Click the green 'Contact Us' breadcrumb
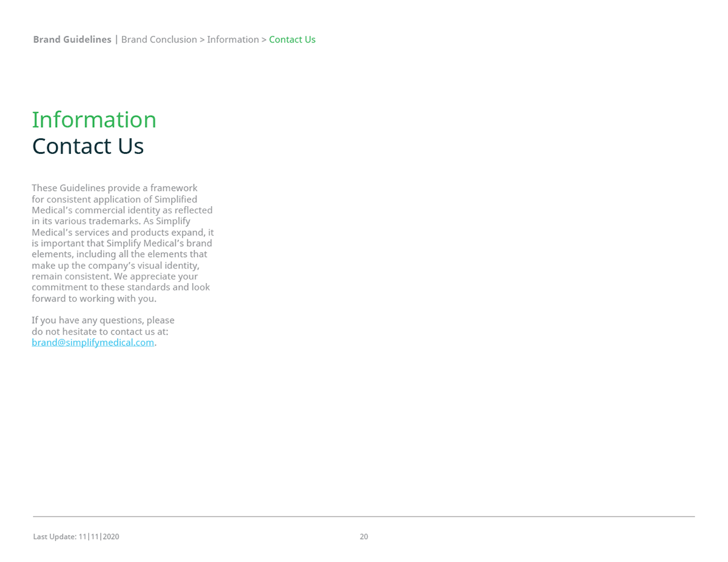This screenshot has width=728, height=562. (292, 39)
